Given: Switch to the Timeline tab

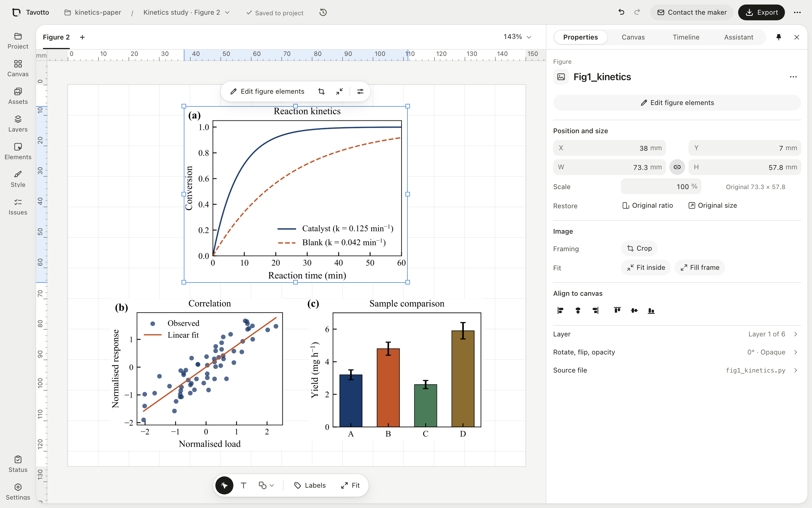Looking at the screenshot, I should tap(686, 37).
